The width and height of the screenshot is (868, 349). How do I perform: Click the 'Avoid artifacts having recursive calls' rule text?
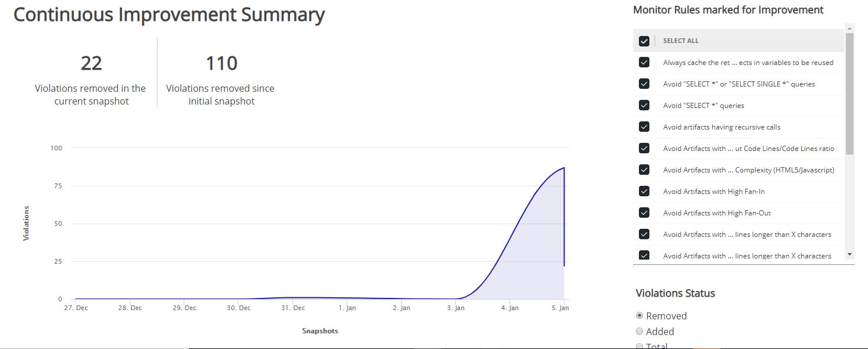coord(721,127)
